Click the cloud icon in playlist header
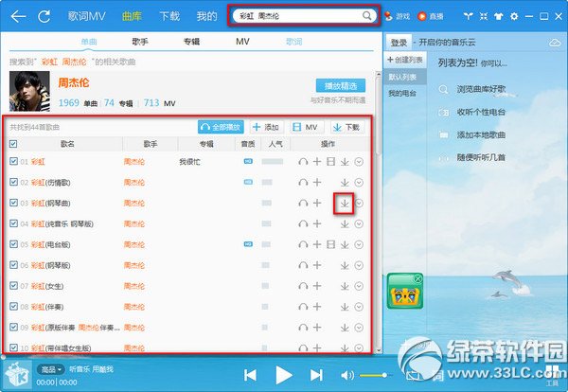 coord(555,43)
